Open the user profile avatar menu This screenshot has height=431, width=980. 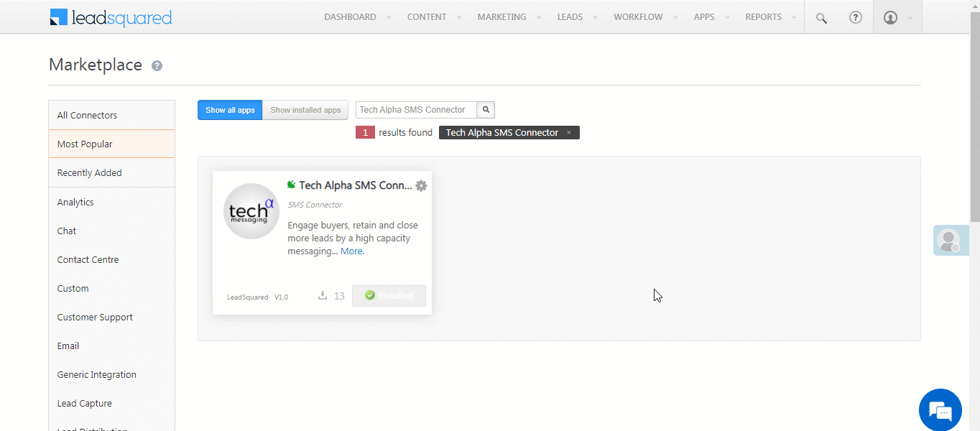point(891,17)
